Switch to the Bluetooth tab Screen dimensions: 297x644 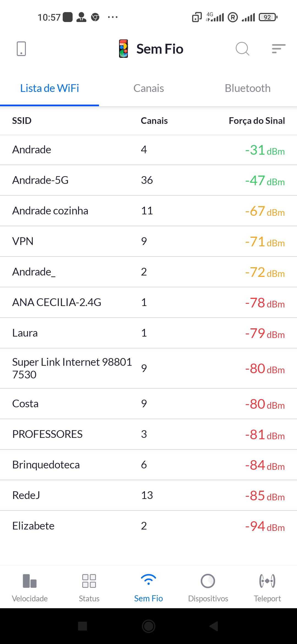[x=248, y=88]
